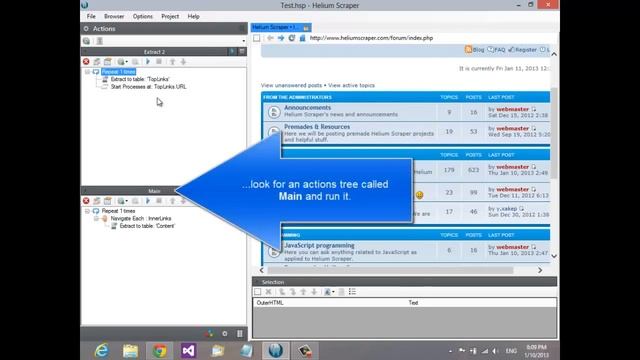This screenshot has width=640, height=360.
Task: Open Chrome from the taskbar
Action: (160, 351)
